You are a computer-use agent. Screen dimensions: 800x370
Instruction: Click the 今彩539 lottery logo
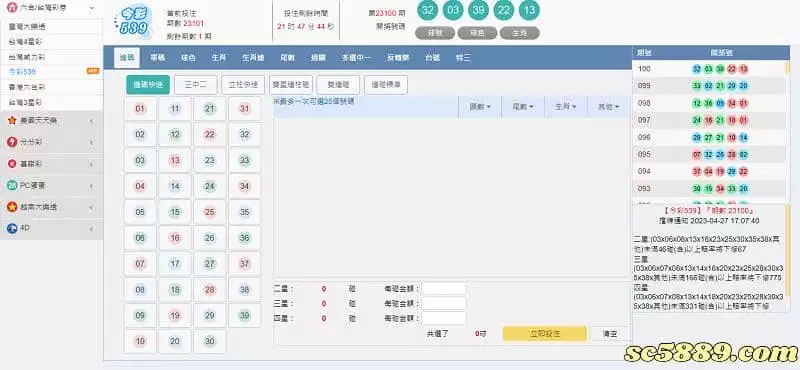(x=134, y=22)
